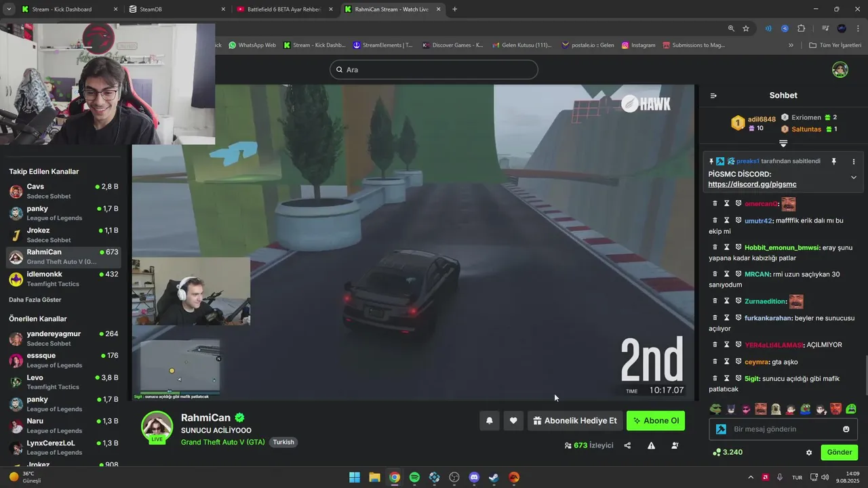Open the page zoom magnifier icon

[731, 28]
